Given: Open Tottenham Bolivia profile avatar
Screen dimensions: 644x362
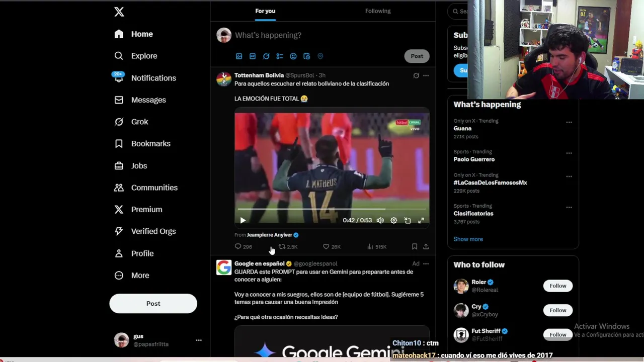Looking at the screenshot, I should [224, 79].
